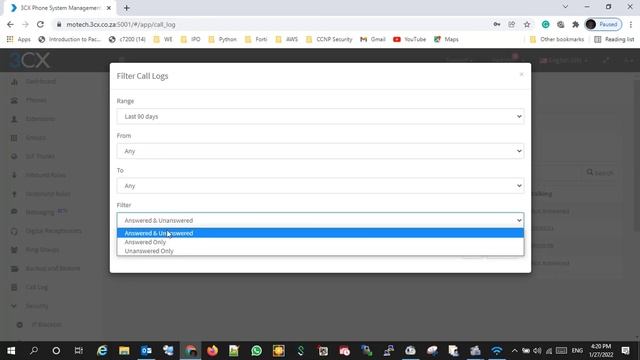
Task: Open the Dashboard sidebar item
Action: pyautogui.click(x=40, y=81)
